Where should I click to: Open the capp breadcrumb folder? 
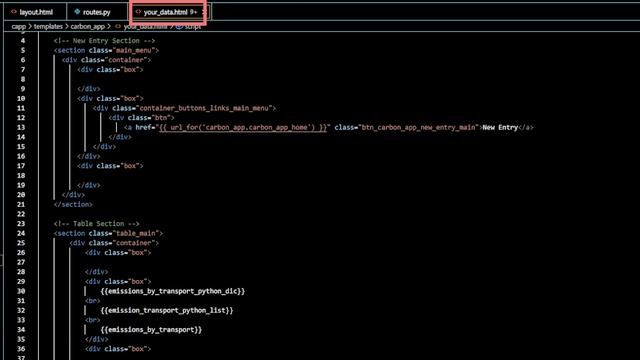[x=18, y=27]
